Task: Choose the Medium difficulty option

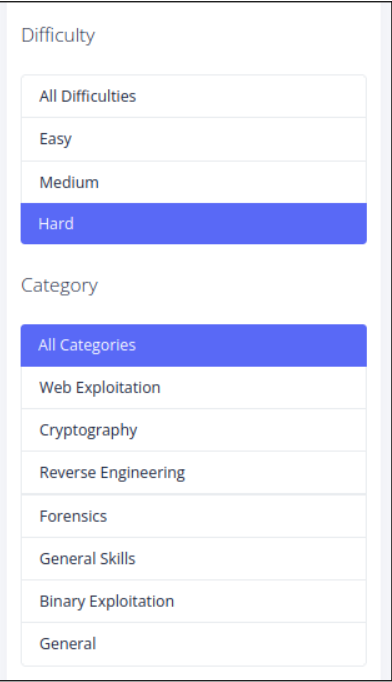Action: tap(194, 182)
